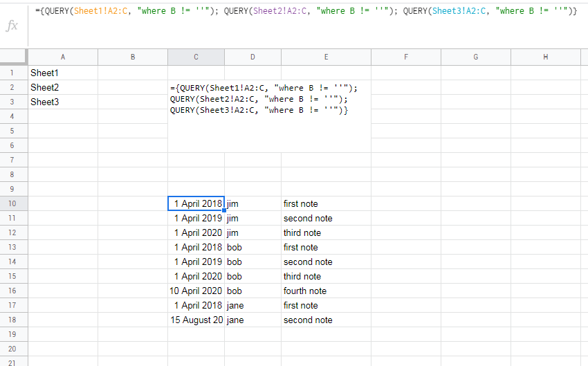The width and height of the screenshot is (588, 366).
Task: Select row 20 header
Action: 12,349
